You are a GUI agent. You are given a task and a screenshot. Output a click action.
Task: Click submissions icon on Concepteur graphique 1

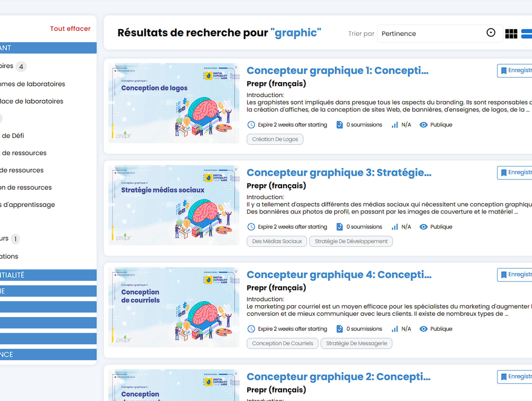339,125
